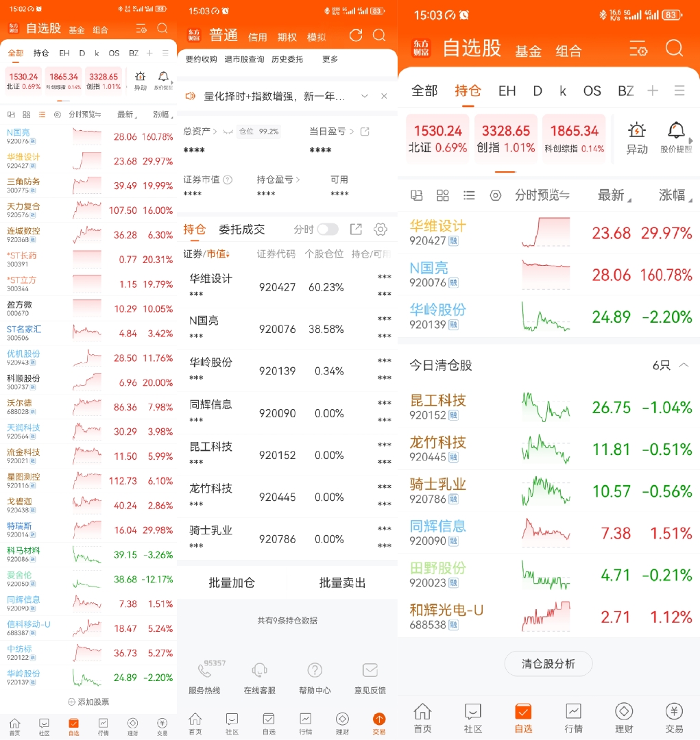The height and width of the screenshot is (740, 700).
Task: Tap the 批量加仓 button
Action: (232, 583)
